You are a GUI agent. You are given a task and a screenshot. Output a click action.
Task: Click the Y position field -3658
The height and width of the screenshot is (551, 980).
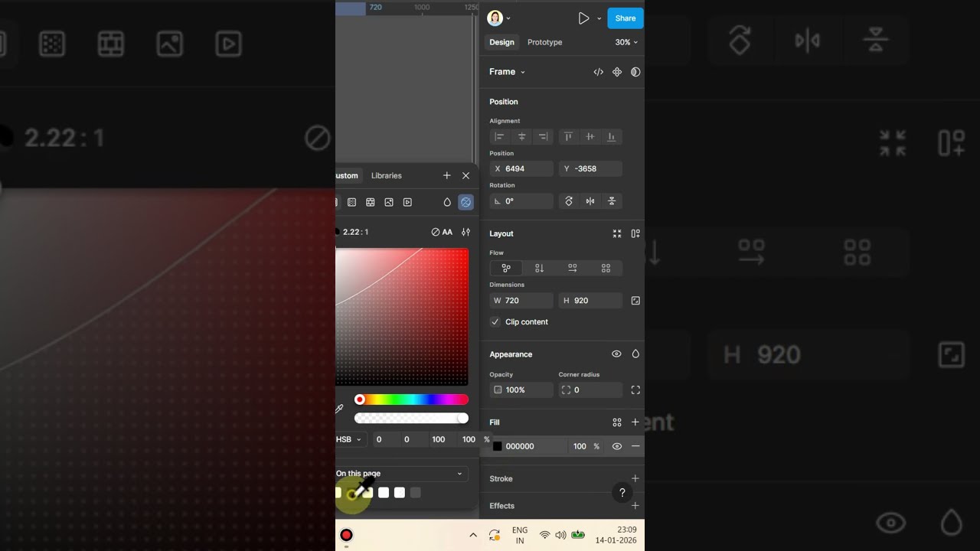pyautogui.click(x=590, y=169)
